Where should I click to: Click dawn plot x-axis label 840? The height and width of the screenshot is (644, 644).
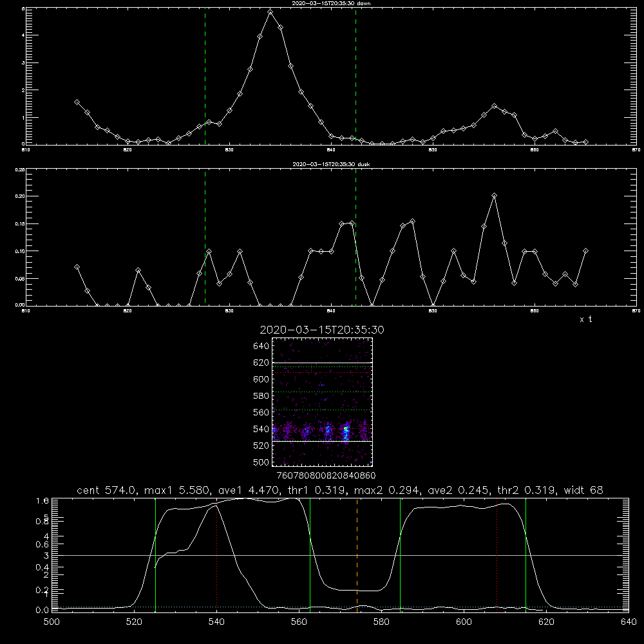pos(331,150)
